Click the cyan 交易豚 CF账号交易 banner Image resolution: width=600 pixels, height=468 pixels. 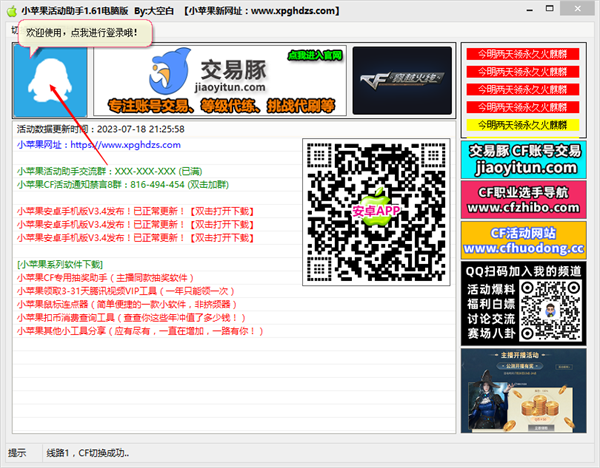[520, 158]
